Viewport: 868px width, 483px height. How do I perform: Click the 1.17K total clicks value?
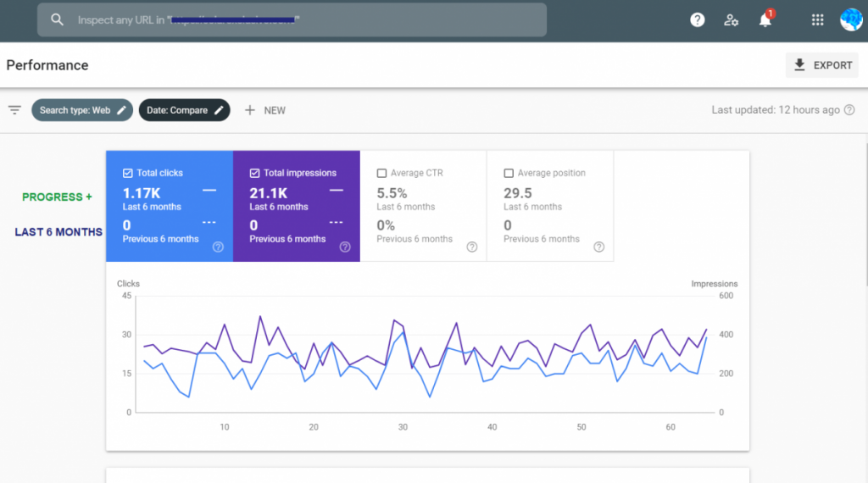(x=142, y=193)
